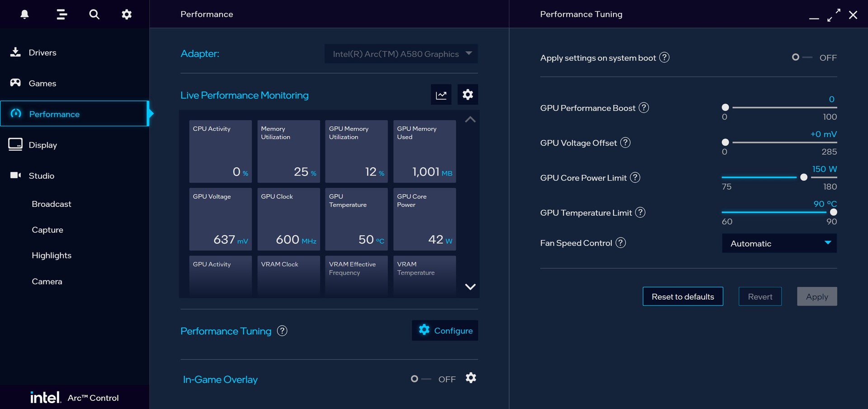
Task: Open Fan Speed Control Automatic dropdown
Action: click(x=779, y=243)
